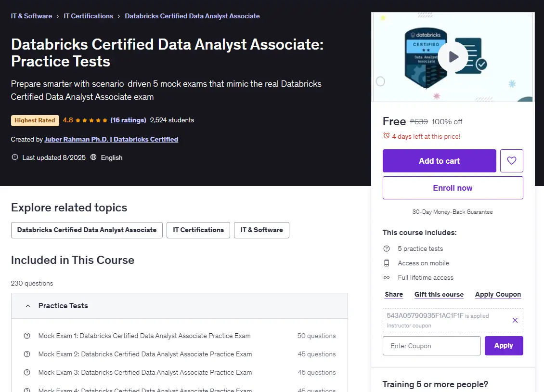Collapse the Practice Tests section chevron

pyautogui.click(x=28, y=306)
